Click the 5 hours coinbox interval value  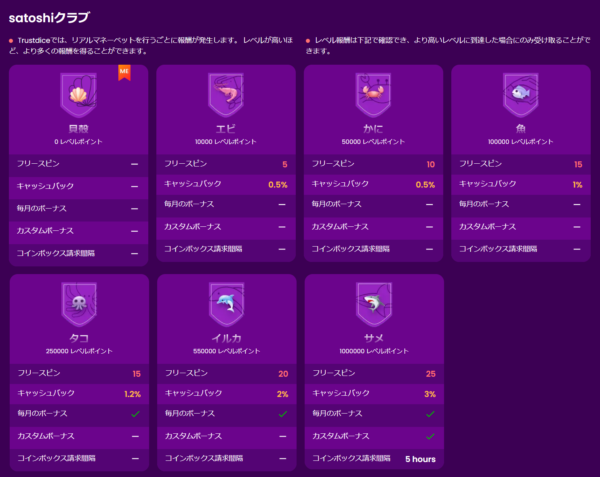point(420,459)
